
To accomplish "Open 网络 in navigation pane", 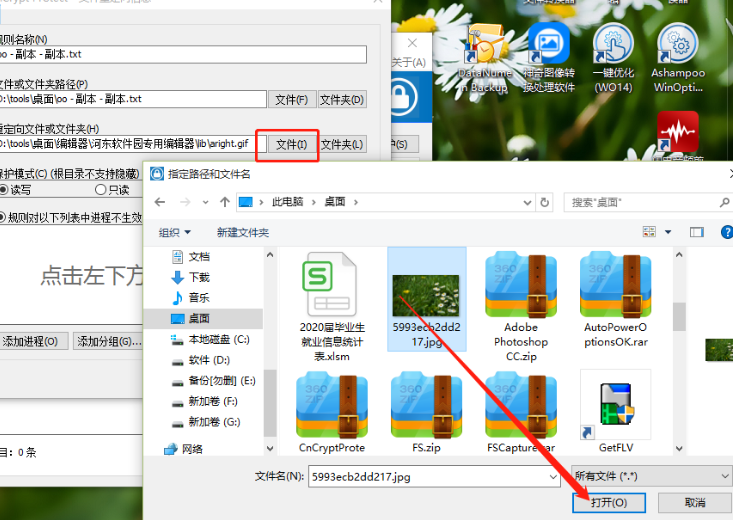I will [x=184, y=449].
